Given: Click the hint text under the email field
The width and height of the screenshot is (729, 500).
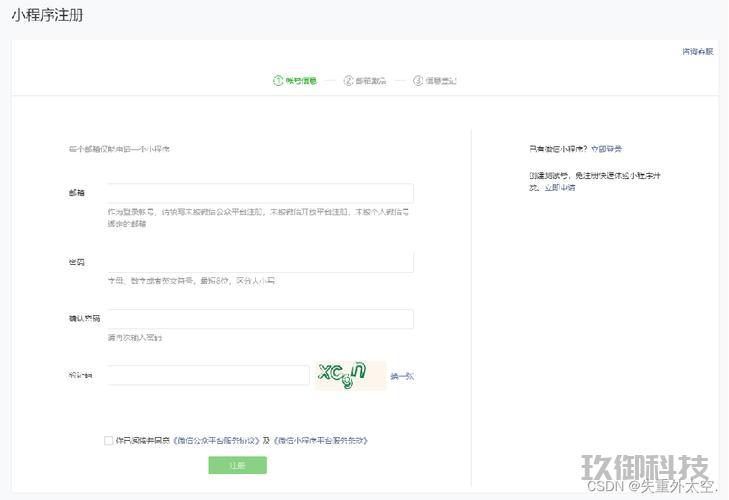Looking at the screenshot, I should click(258, 217).
